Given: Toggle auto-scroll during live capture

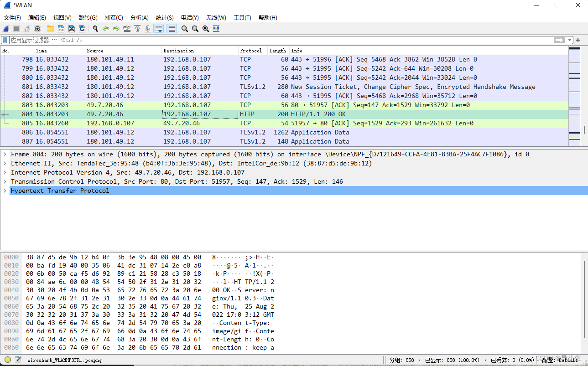Looking at the screenshot, I should coord(159,29).
